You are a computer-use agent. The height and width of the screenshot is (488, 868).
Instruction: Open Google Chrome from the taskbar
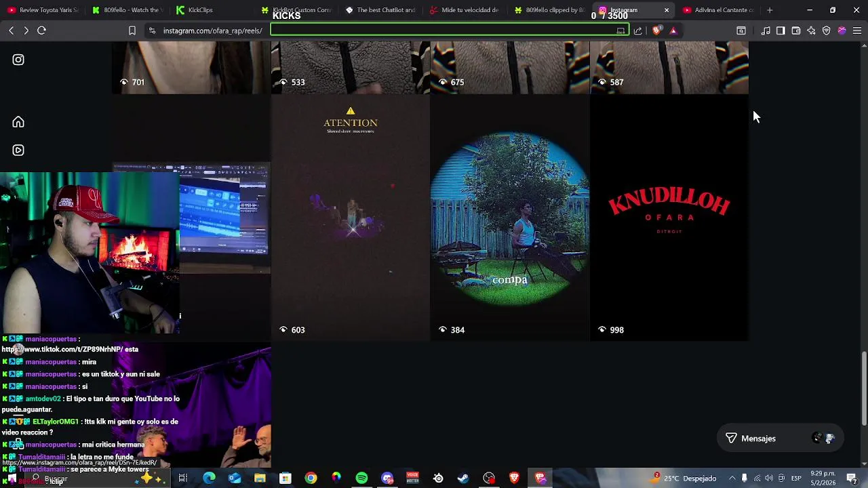click(x=311, y=479)
